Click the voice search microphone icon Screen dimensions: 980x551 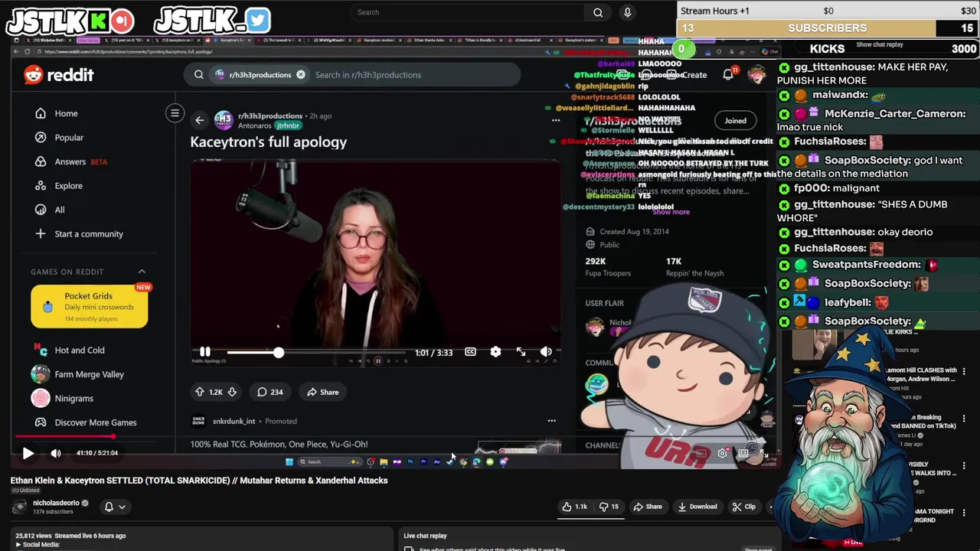click(x=627, y=12)
